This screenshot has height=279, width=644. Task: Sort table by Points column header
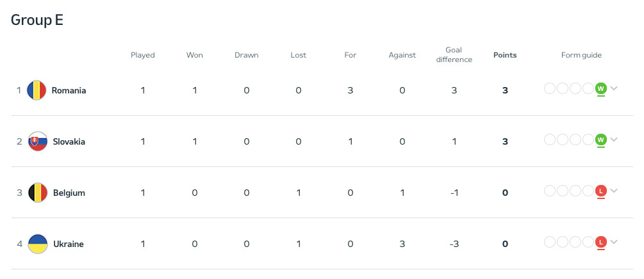click(505, 55)
